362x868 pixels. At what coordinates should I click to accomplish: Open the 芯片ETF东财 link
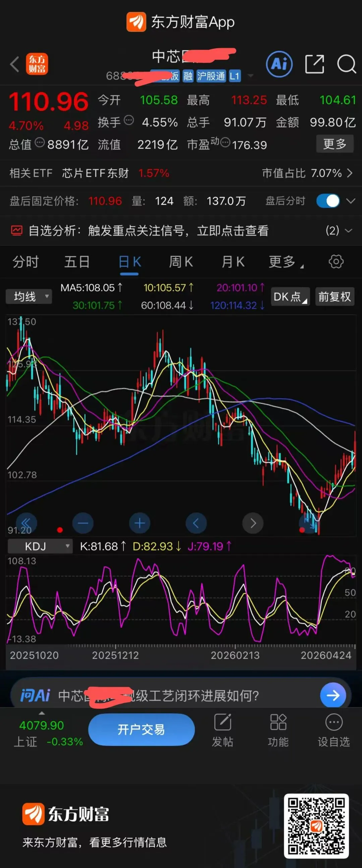(95, 173)
